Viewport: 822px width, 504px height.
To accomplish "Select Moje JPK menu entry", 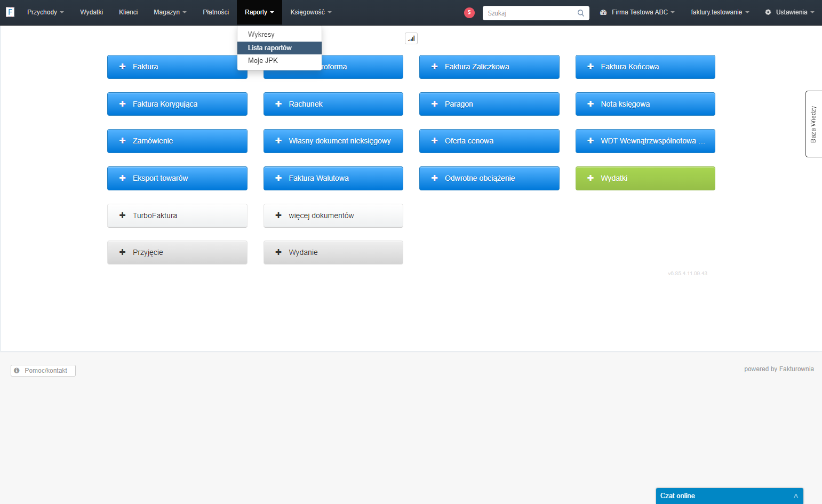I will (x=280, y=61).
